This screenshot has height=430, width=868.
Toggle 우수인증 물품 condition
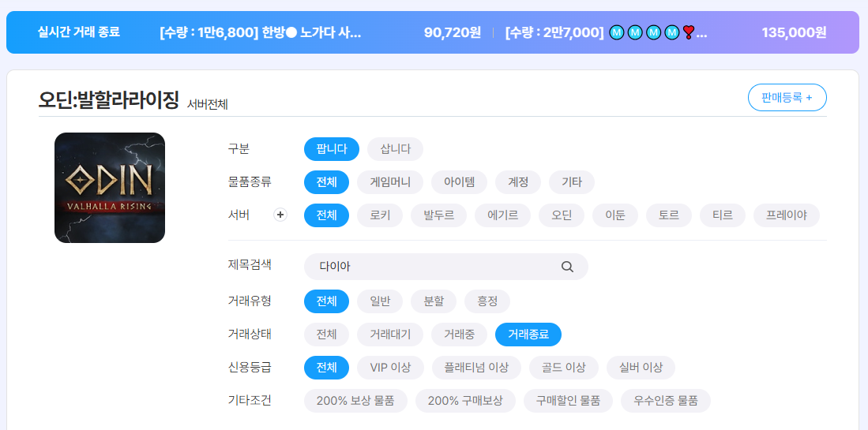[665, 401]
